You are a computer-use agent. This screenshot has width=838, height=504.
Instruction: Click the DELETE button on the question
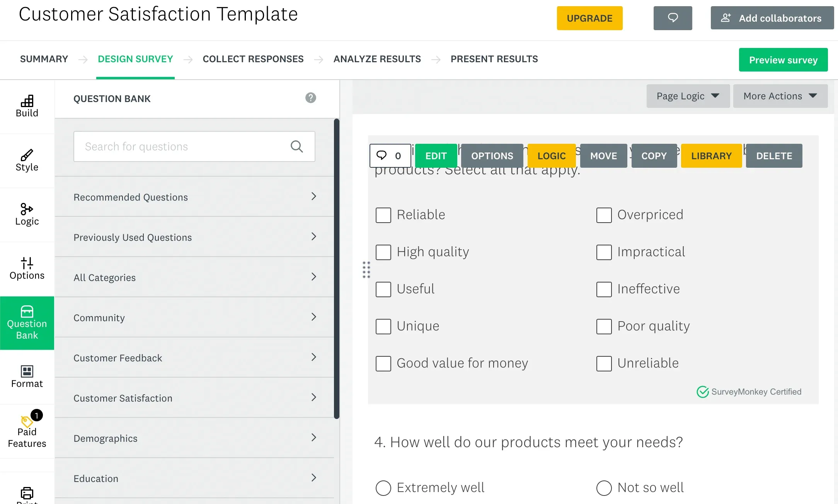pos(774,156)
